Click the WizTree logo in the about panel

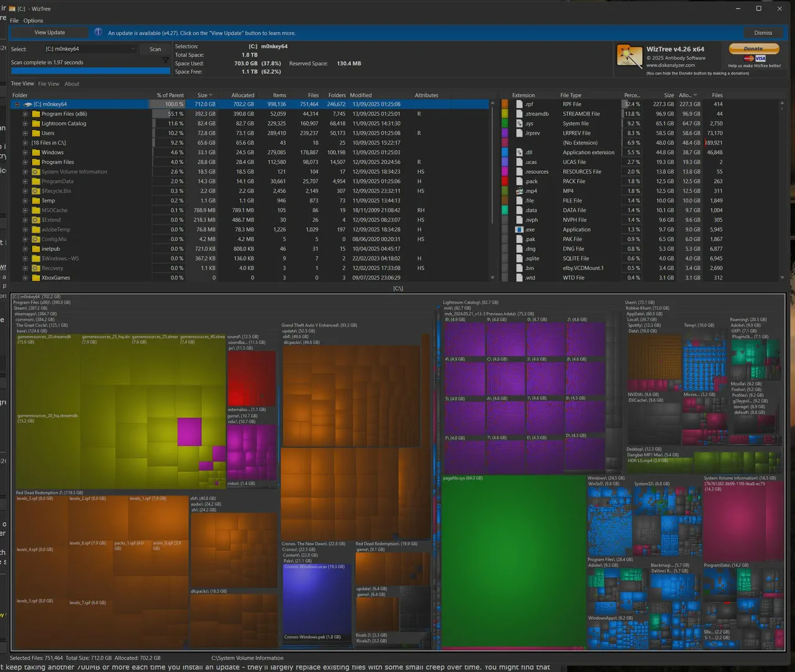(x=629, y=56)
